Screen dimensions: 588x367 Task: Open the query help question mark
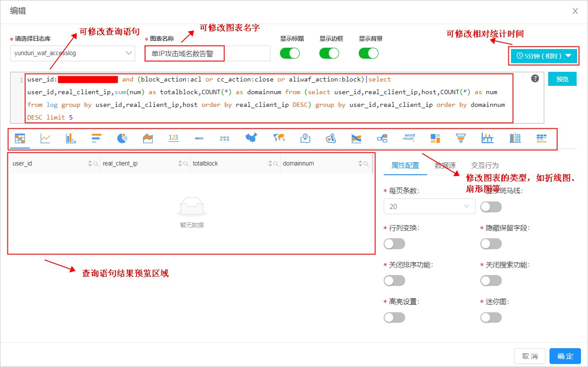tap(535, 78)
